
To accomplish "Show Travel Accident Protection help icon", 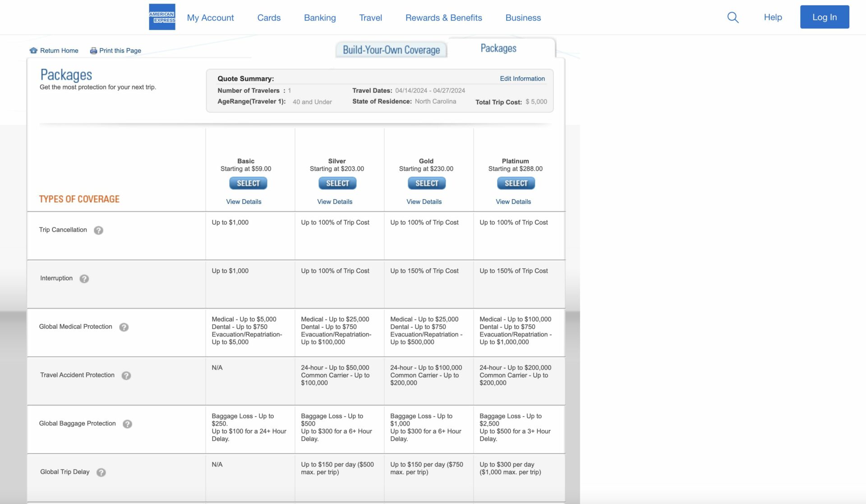I will pos(126,376).
